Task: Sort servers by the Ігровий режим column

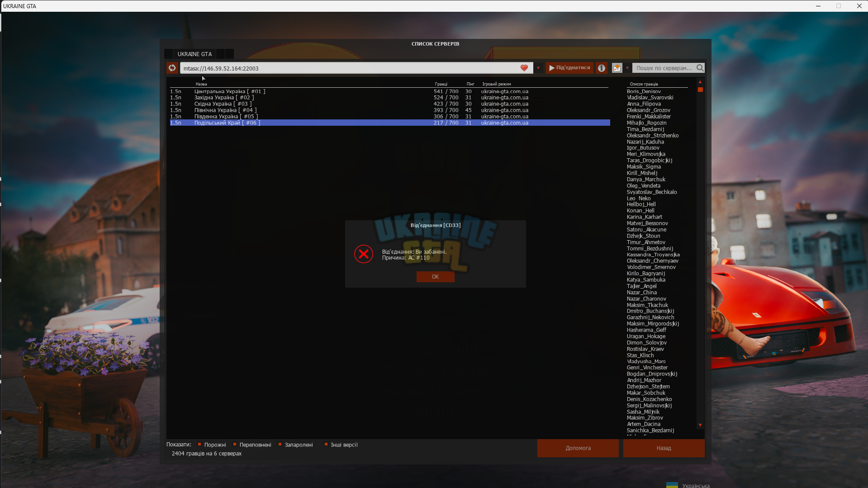Action: pyautogui.click(x=497, y=84)
